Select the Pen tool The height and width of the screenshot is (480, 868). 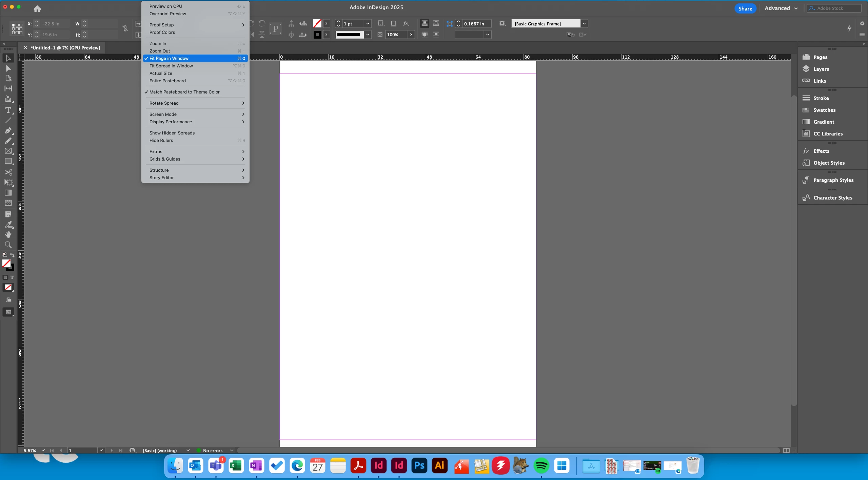[8, 131]
